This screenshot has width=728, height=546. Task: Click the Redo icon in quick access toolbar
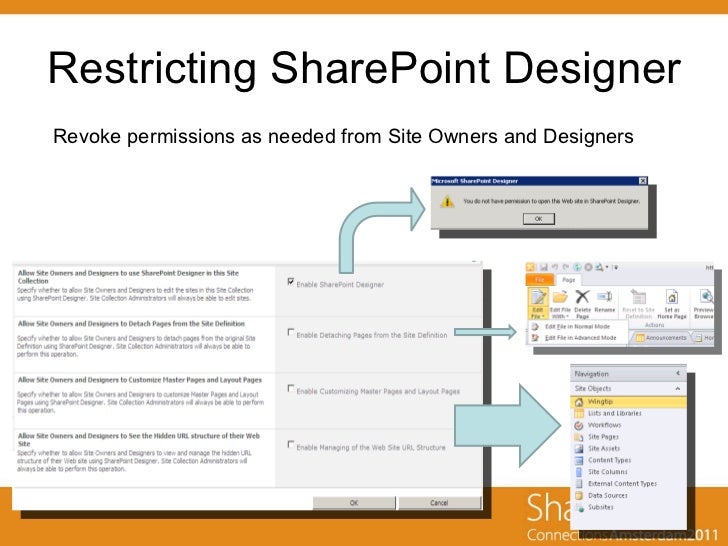click(566, 267)
